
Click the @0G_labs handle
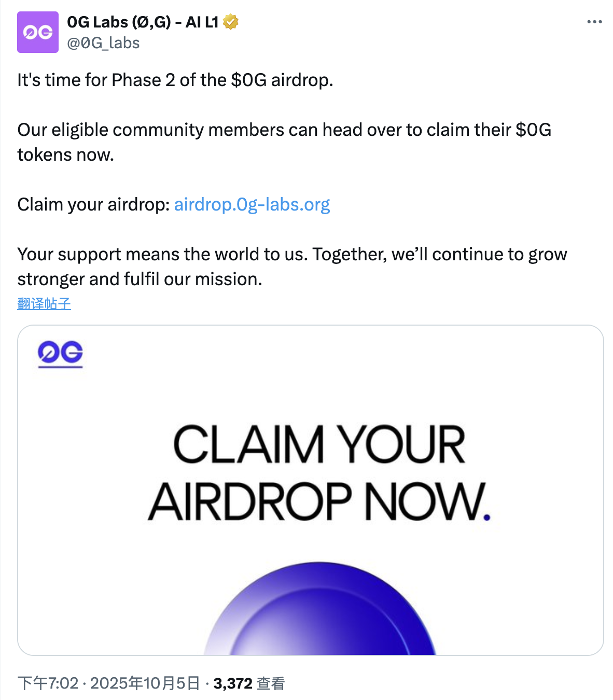[x=103, y=43]
